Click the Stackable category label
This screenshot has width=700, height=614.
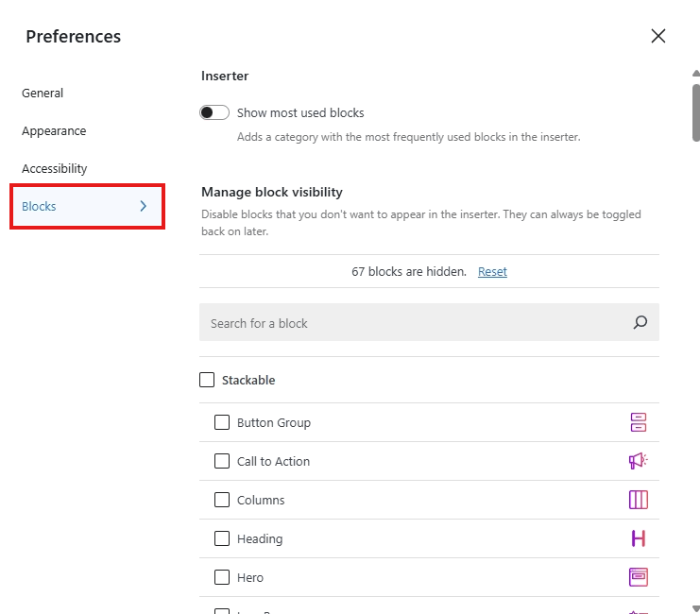click(248, 380)
